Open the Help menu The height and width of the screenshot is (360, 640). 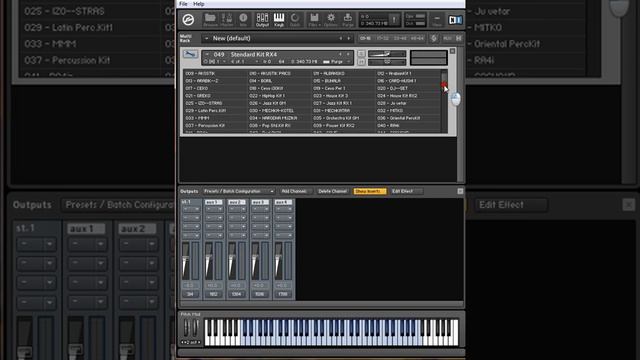(x=198, y=4)
